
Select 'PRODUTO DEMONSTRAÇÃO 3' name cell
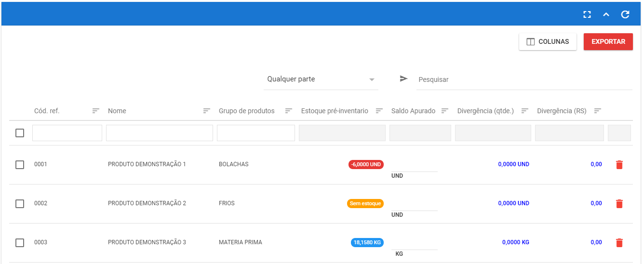[147, 242]
